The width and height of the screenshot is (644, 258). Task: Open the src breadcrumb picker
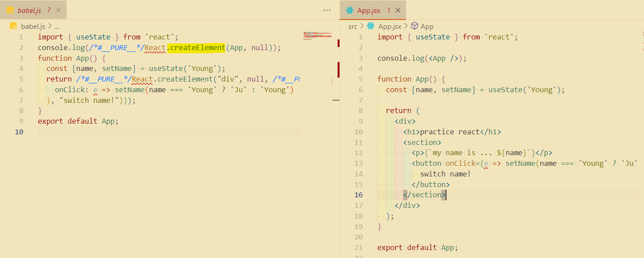[352, 26]
